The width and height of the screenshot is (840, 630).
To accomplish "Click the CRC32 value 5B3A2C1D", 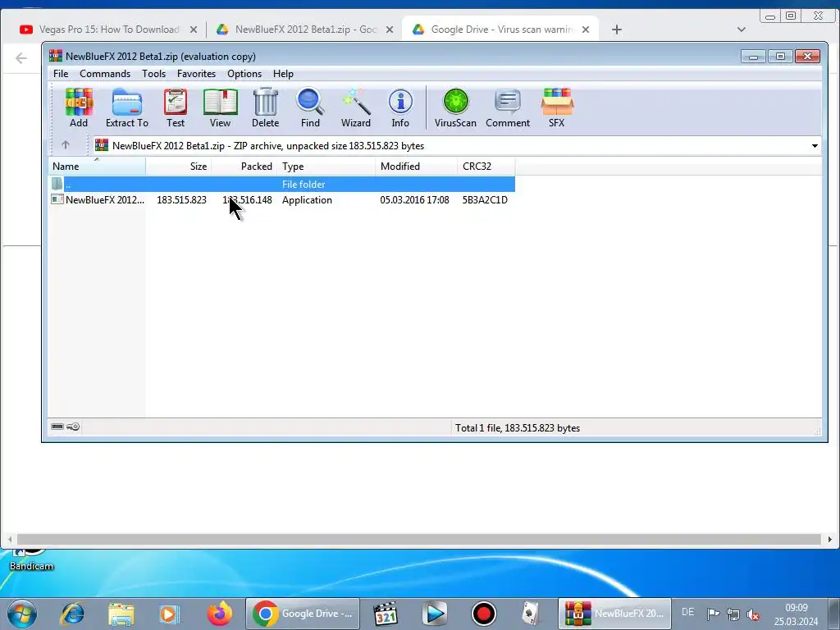I will pos(485,200).
